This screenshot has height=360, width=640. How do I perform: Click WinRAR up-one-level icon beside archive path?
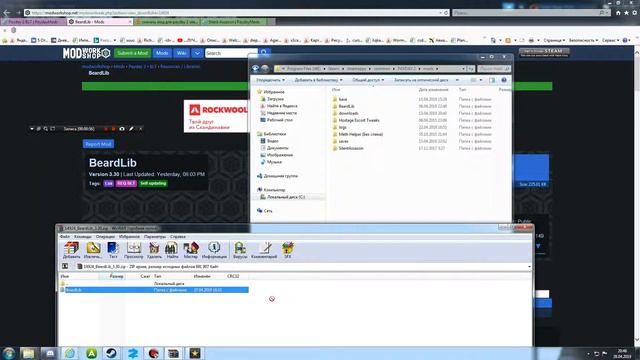[x=65, y=266]
